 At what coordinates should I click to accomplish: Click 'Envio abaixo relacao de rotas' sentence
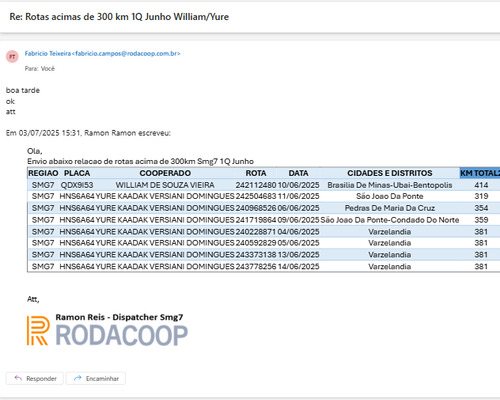[140, 161]
